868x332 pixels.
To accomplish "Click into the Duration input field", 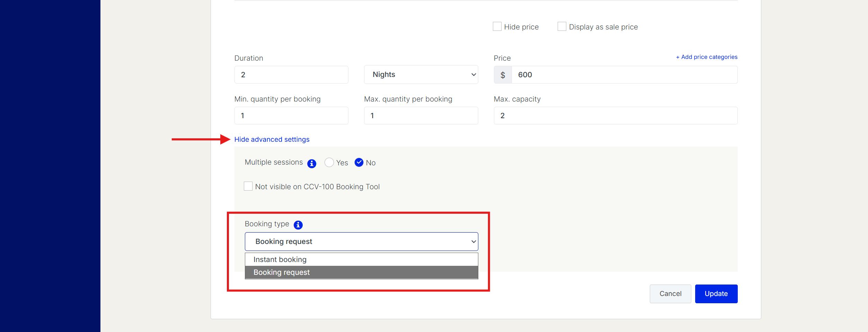I will pos(291,75).
